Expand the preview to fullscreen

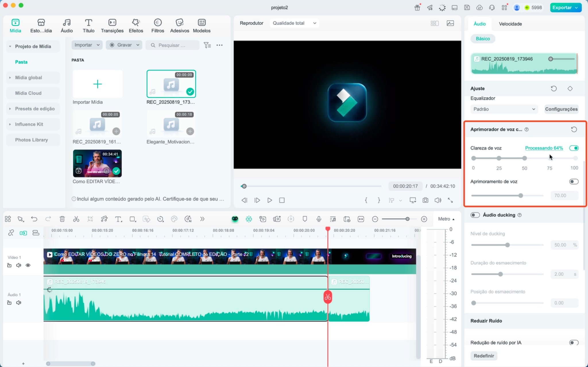click(x=450, y=200)
